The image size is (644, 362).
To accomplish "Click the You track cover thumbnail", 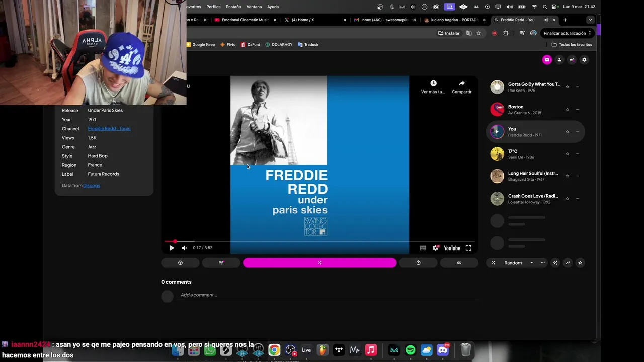I will tap(497, 132).
